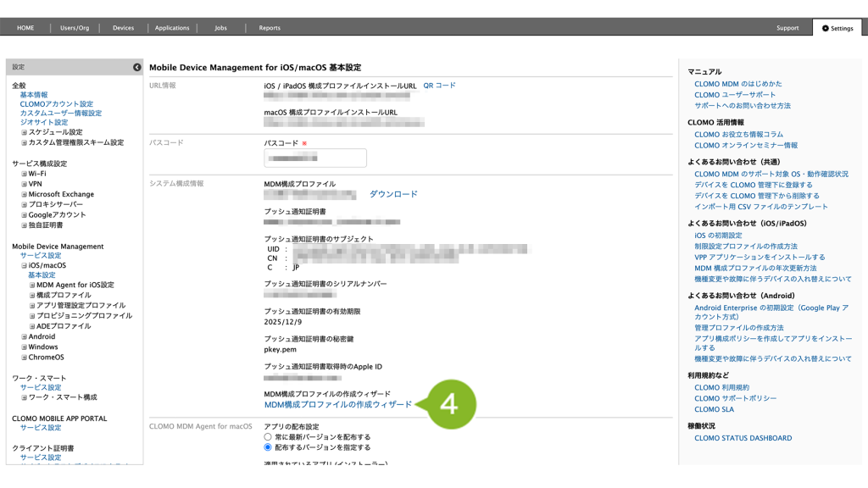Expand the ワーク・スマート構成 node
The width and height of the screenshot is (868, 488).
(24, 397)
